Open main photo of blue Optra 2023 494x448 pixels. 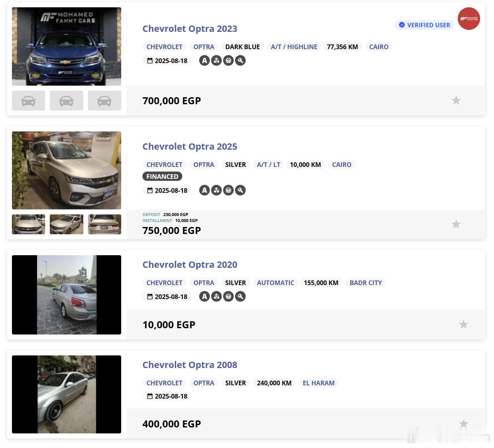pyautogui.click(x=66, y=46)
